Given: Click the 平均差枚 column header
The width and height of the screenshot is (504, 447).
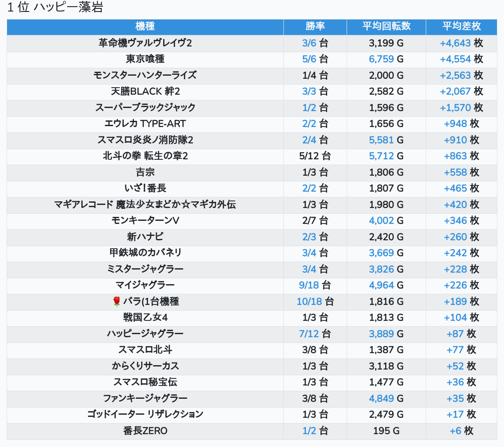Looking at the screenshot, I should pos(461,27).
